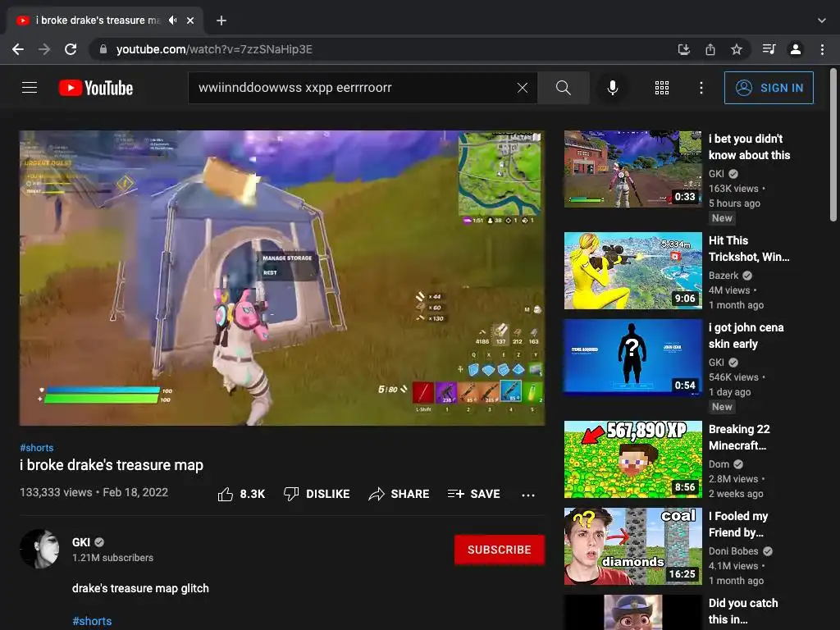Expand the tab search chevron
The width and height of the screenshot is (840, 630).
(822, 21)
